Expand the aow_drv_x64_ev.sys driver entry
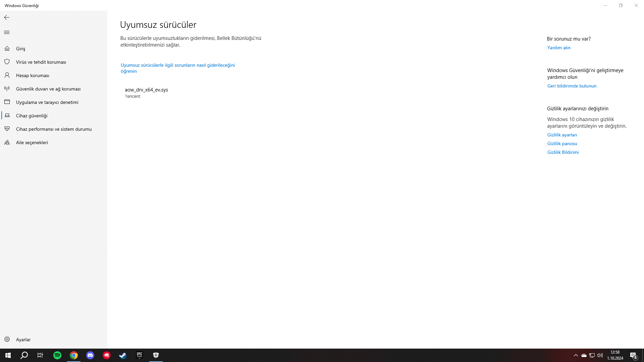644x362 pixels. click(x=146, y=93)
